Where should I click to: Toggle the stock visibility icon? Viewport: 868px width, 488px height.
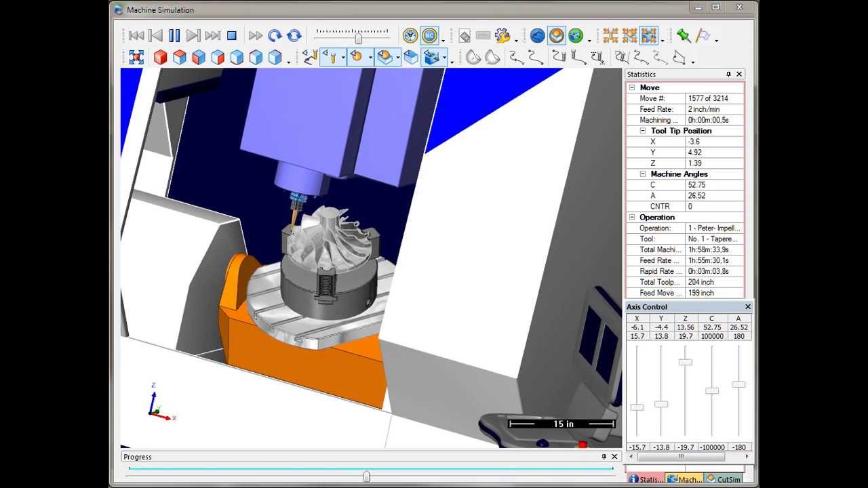384,58
